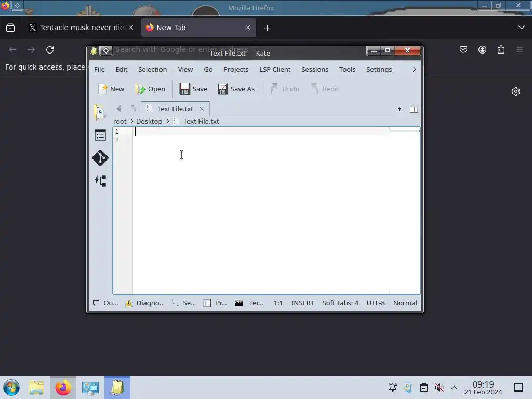This screenshot has height=399, width=532.
Task: Open the Tools menu in Kate
Action: [x=347, y=69]
